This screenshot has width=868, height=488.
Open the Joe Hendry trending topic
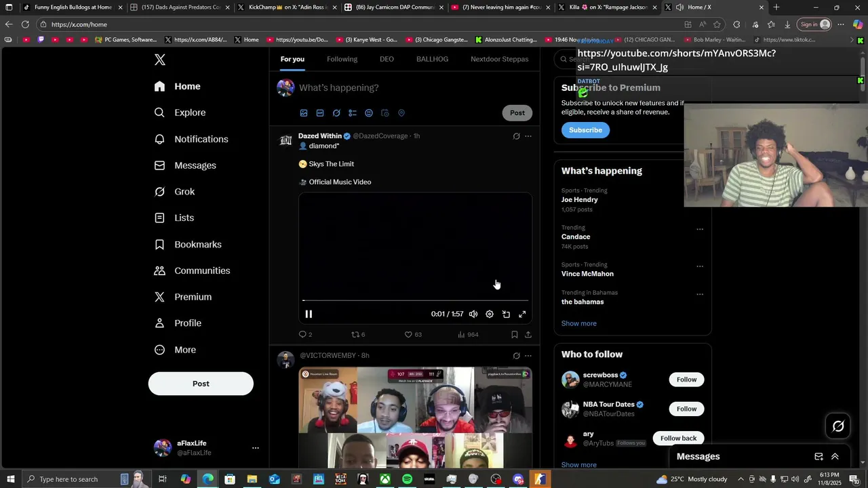pos(579,200)
